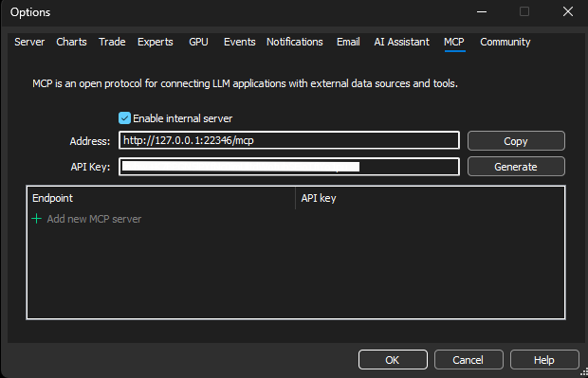The image size is (588, 378).
Task: Switch to the Events tab
Action: [x=239, y=42]
